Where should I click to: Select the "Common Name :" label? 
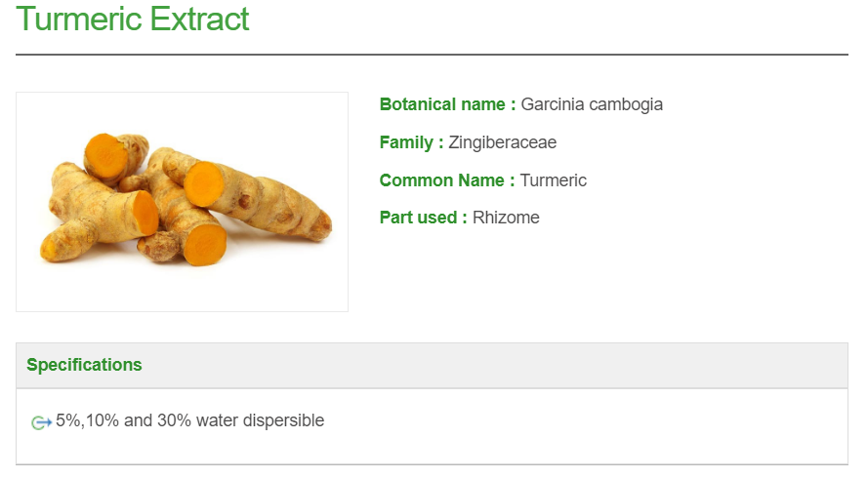[447, 180]
